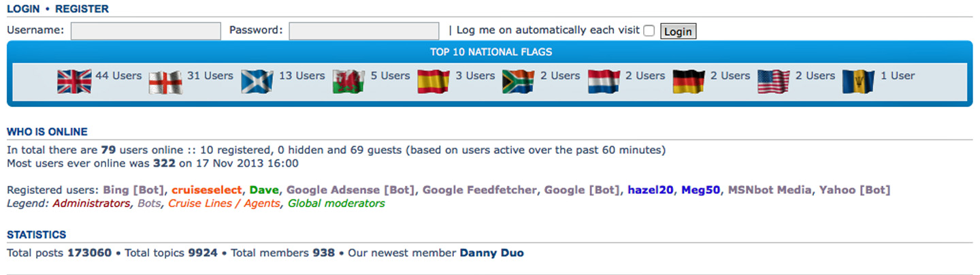The height and width of the screenshot is (275, 980).
Task: Focus the Username input field
Action: pyautogui.click(x=146, y=31)
